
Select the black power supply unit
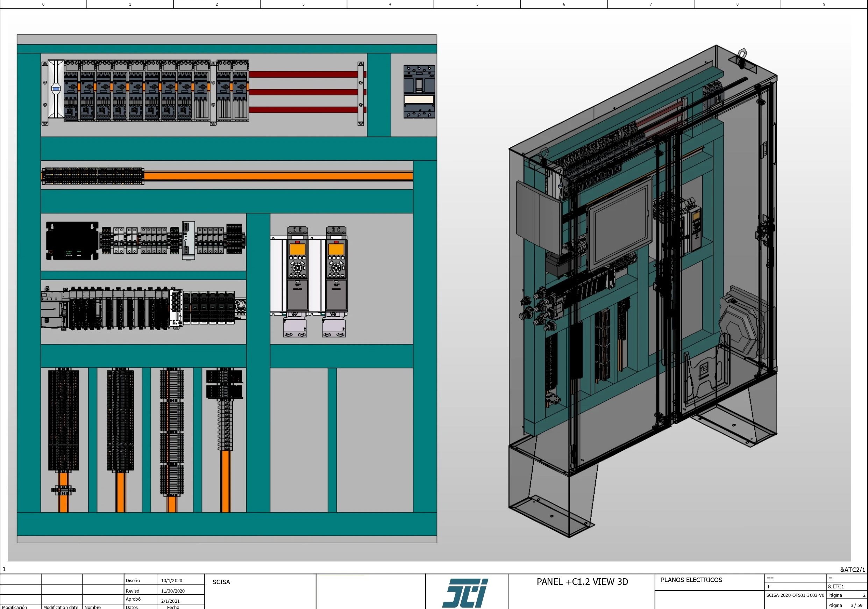(72, 241)
